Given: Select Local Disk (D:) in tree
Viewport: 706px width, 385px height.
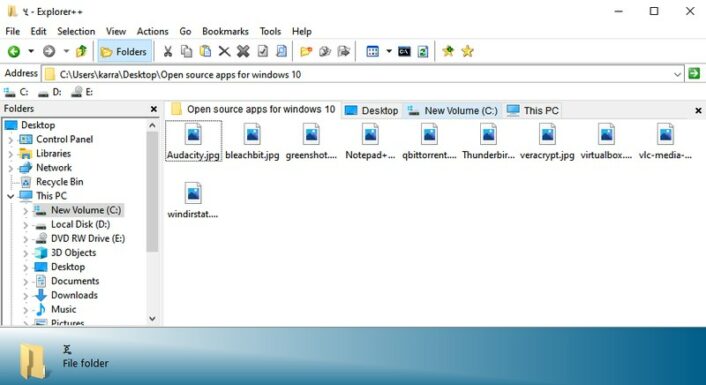Looking at the screenshot, I should tap(80, 224).
